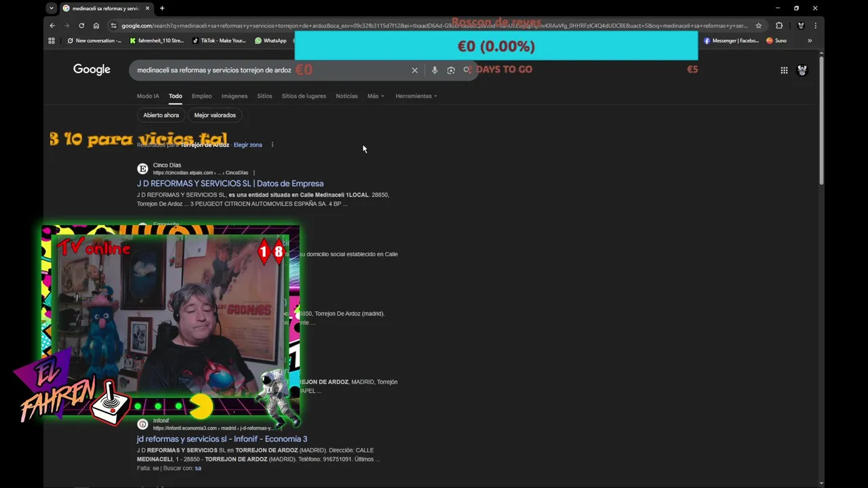Image resolution: width=868 pixels, height=488 pixels.
Task: Expand the Herramientas dropdown
Action: point(416,96)
